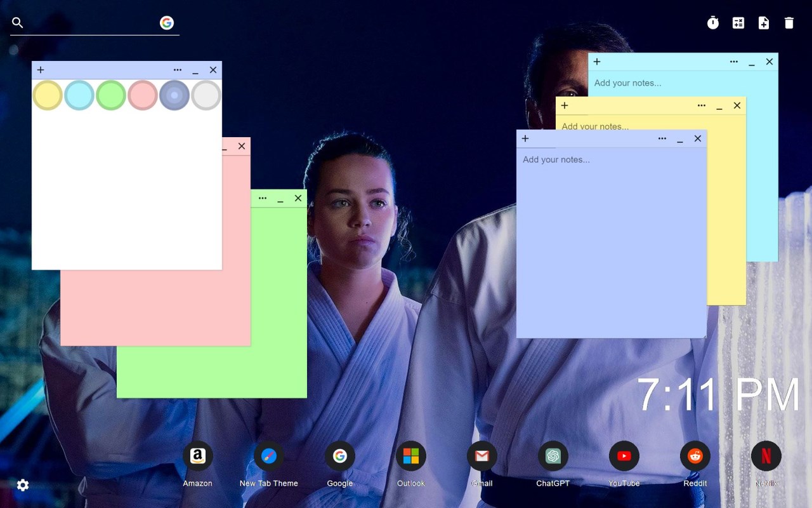
Task: Click the 7:11 PM clock
Action: [718, 395]
